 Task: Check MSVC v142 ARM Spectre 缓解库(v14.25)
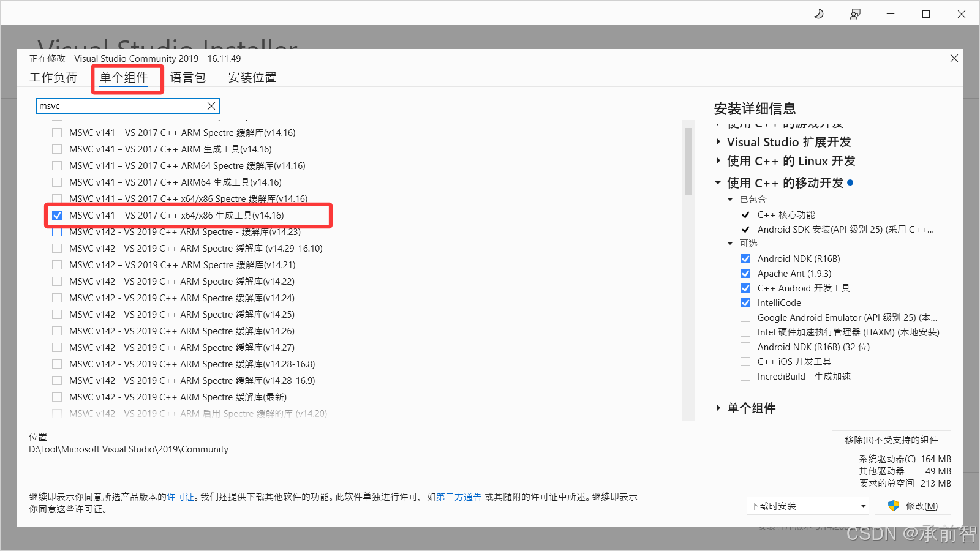[x=57, y=314]
